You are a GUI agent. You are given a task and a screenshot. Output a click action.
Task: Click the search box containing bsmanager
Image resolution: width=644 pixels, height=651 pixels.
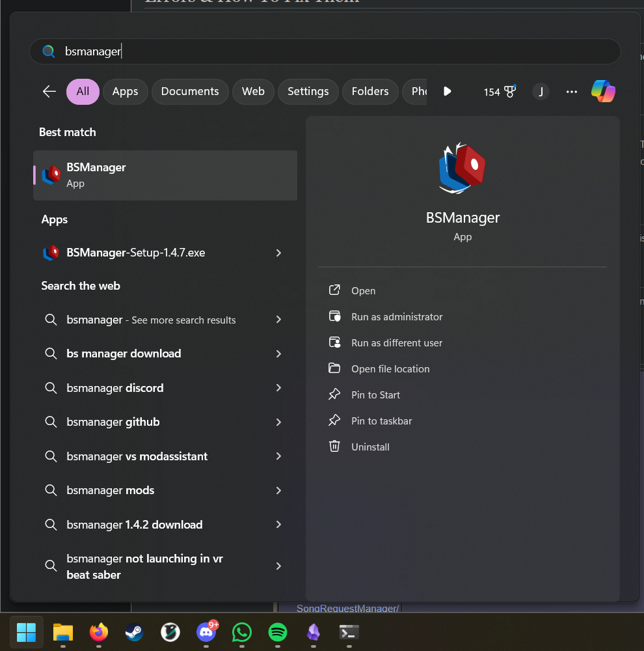[x=325, y=51]
